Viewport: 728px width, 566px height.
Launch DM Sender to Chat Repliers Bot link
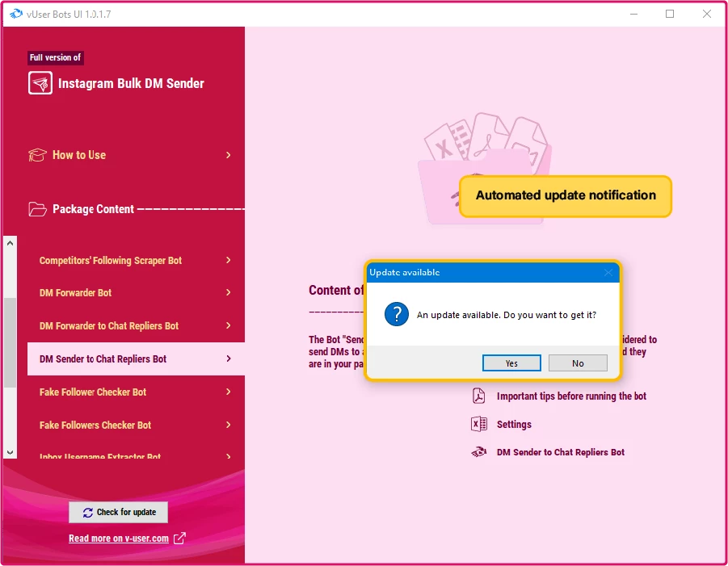pos(561,452)
